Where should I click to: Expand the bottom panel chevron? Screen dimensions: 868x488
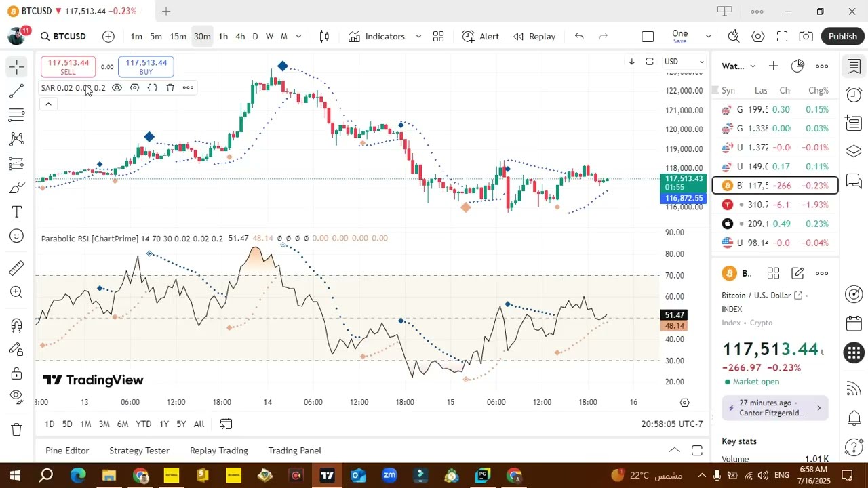[x=674, y=450]
